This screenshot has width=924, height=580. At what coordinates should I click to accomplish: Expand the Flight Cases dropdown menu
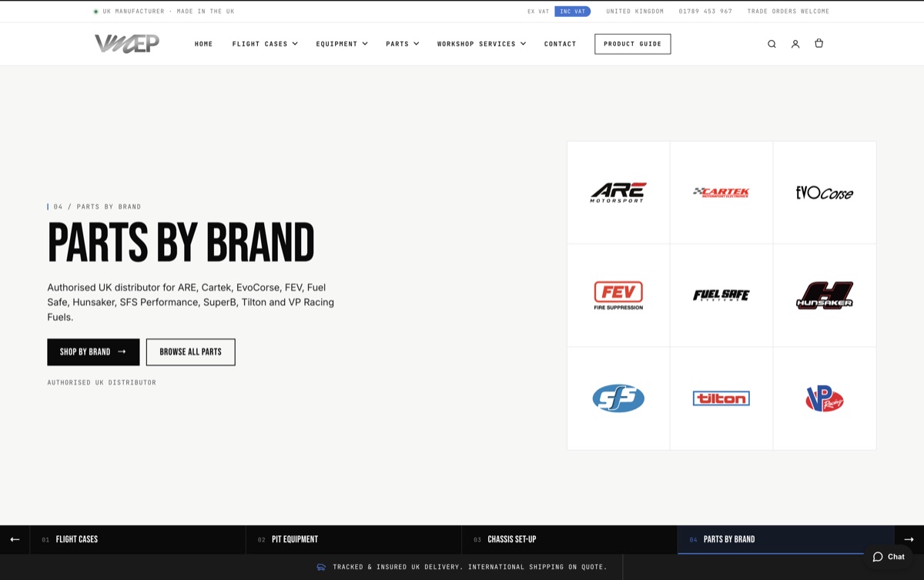tap(265, 44)
